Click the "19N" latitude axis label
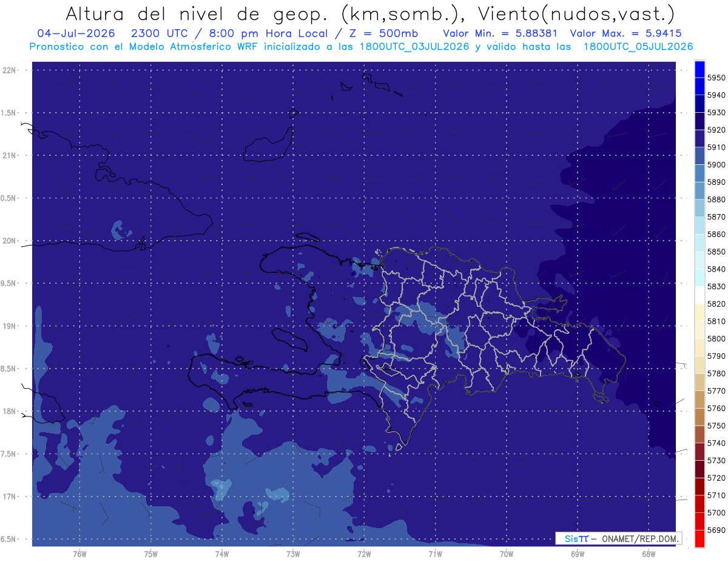Viewport: 728px width, 562px height. pyautogui.click(x=9, y=326)
